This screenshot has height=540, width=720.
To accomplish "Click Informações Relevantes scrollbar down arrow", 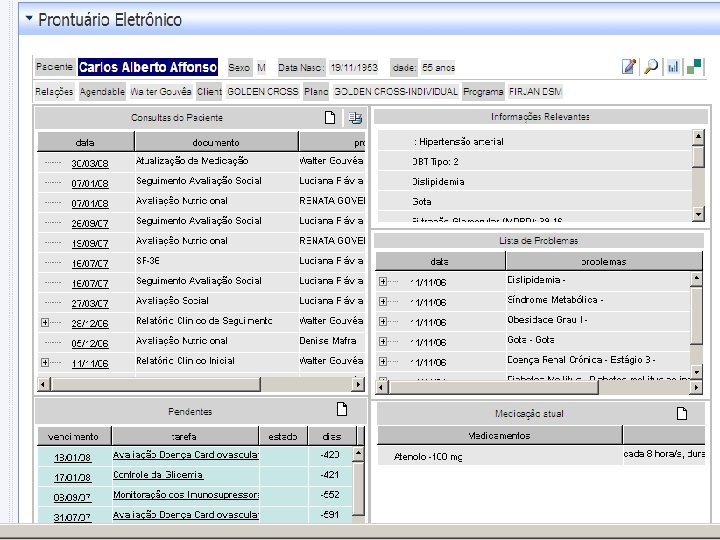I will pyautogui.click(x=698, y=213).
